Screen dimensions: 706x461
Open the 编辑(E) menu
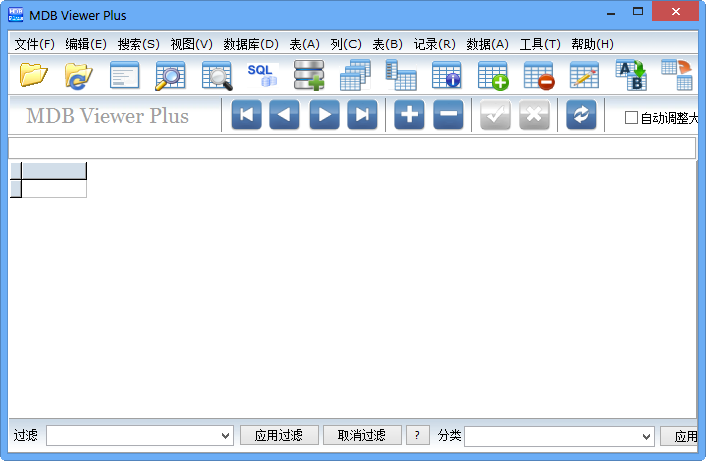[86, 44]
